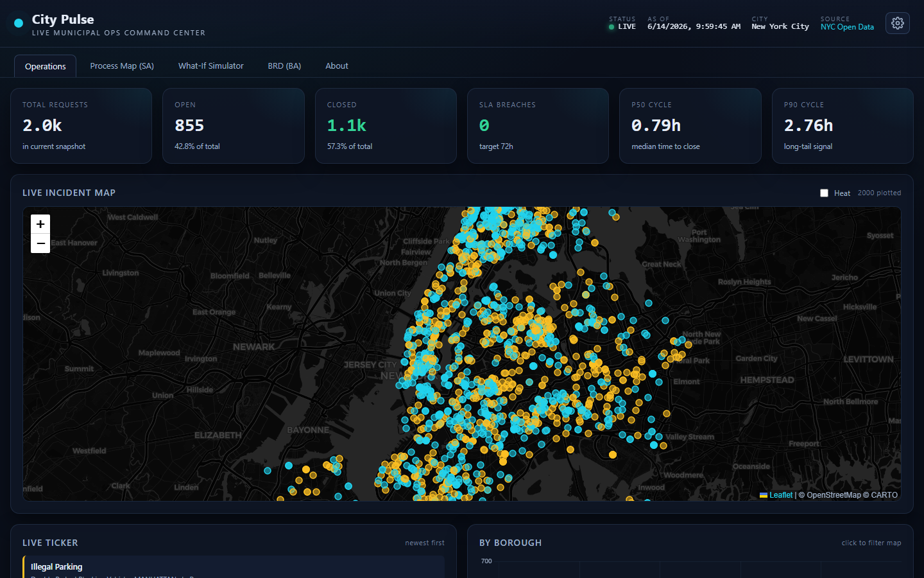924x578 pixels.
Task: Select the P90 Cycle 2.76h card
Action: coord(843,126)
